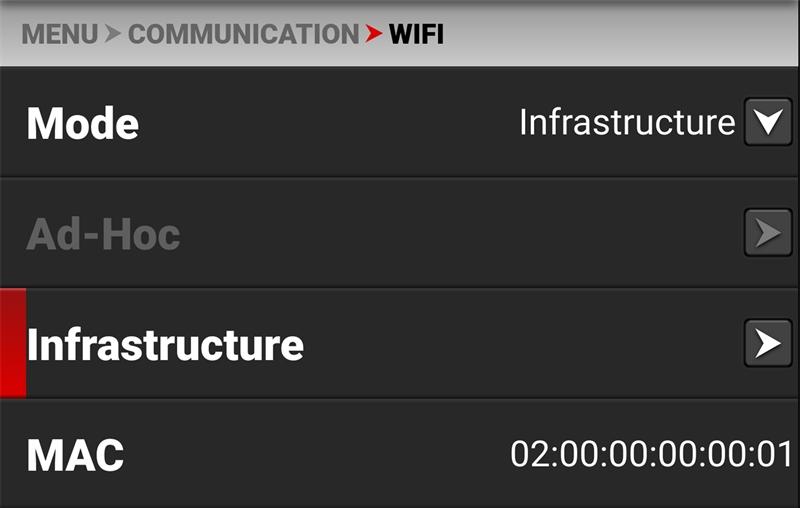Click the red breadcrumb arrow before WIFI

[x=374, y=34]
